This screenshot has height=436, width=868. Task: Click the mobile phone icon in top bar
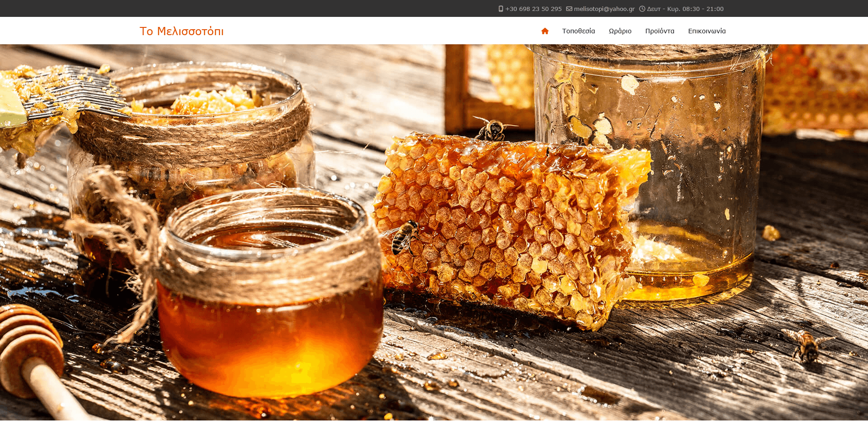[501, 9]
